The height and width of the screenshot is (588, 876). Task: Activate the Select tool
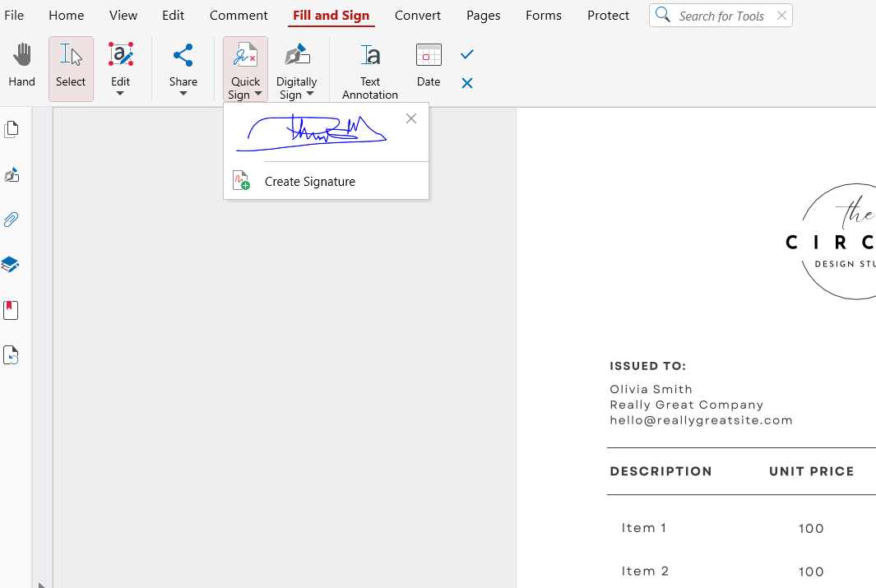click(x=71, y=66)
